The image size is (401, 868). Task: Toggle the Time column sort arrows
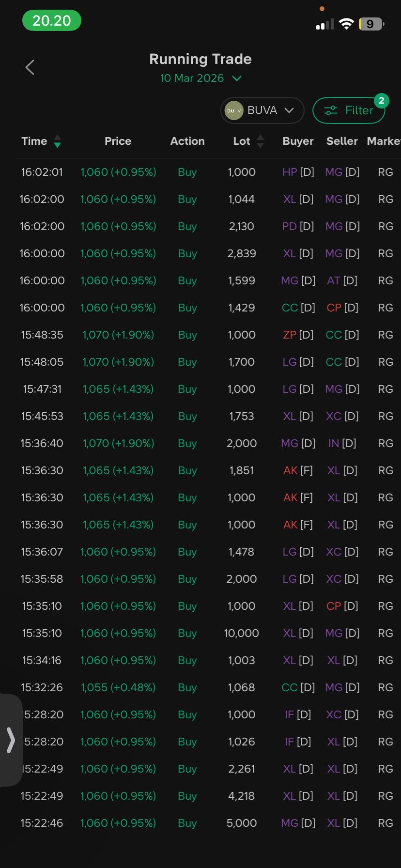click(57, 141)
